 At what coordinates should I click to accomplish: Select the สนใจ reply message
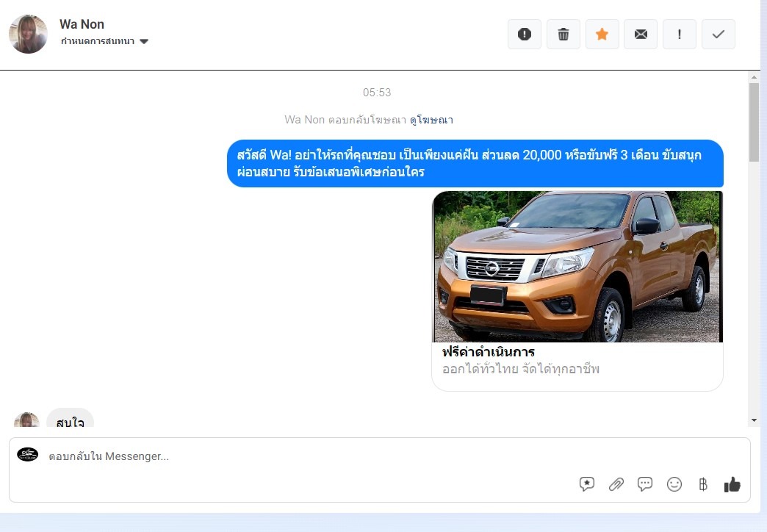70,419
